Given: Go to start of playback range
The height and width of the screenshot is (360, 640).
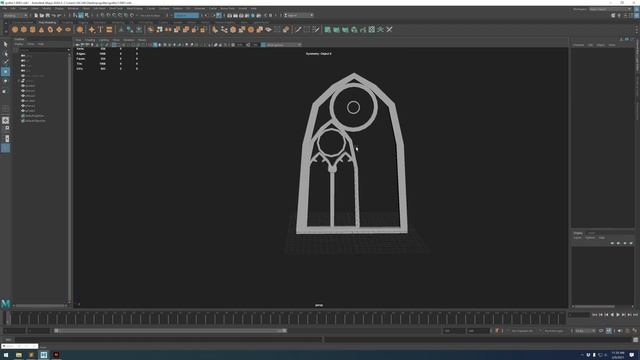Looking at the screenshot, I should point(595,315).
